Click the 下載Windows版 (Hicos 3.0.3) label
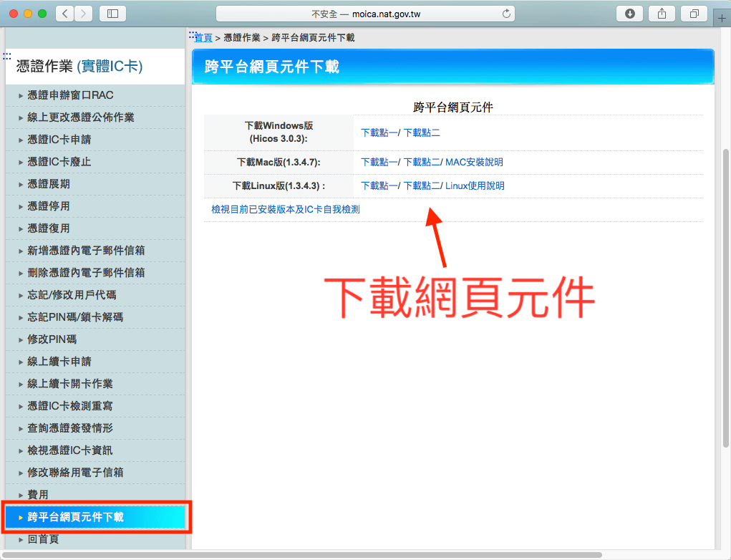Screen dimensions: 731x560 [279, 132]
